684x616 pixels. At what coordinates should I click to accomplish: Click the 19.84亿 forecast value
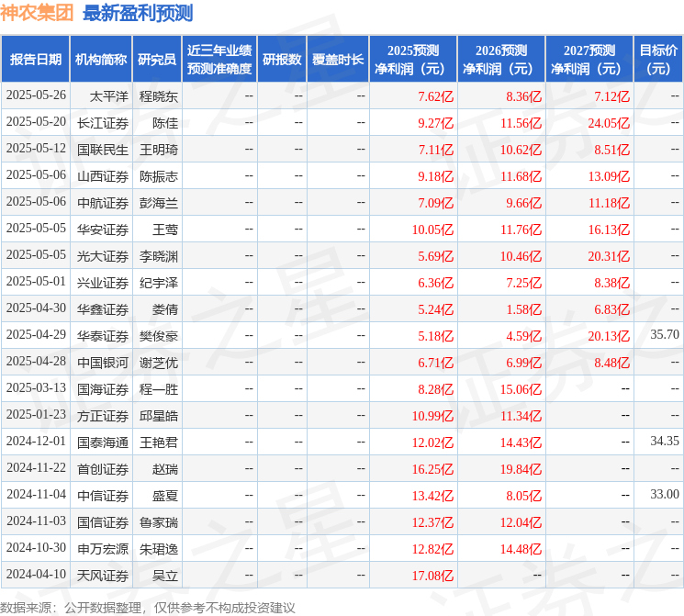coord(521,469)
